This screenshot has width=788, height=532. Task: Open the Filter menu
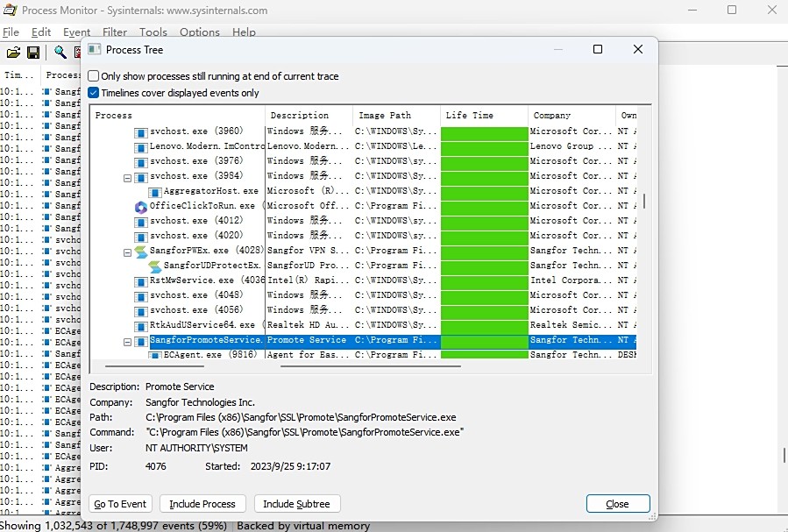(115, 32)
